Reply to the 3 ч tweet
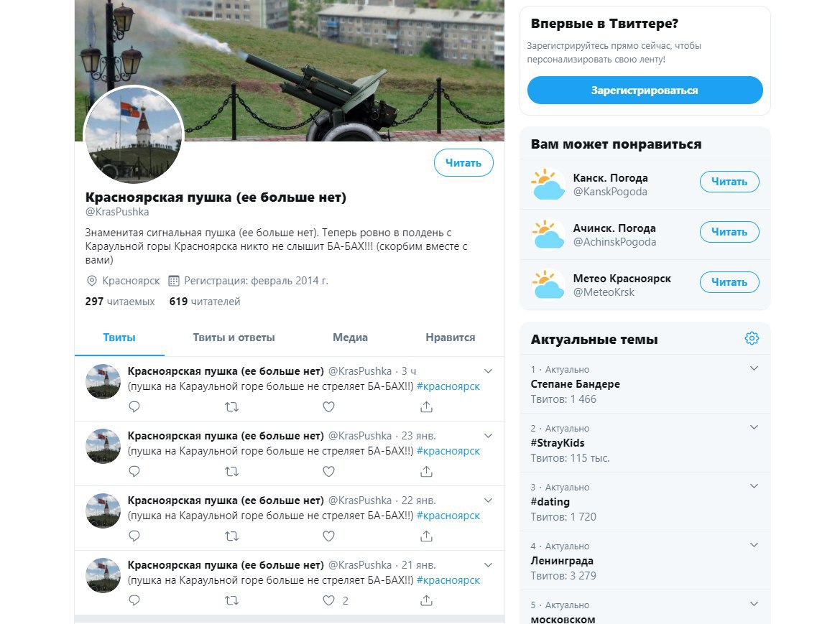The image size is (840, 624). [134, 406]
